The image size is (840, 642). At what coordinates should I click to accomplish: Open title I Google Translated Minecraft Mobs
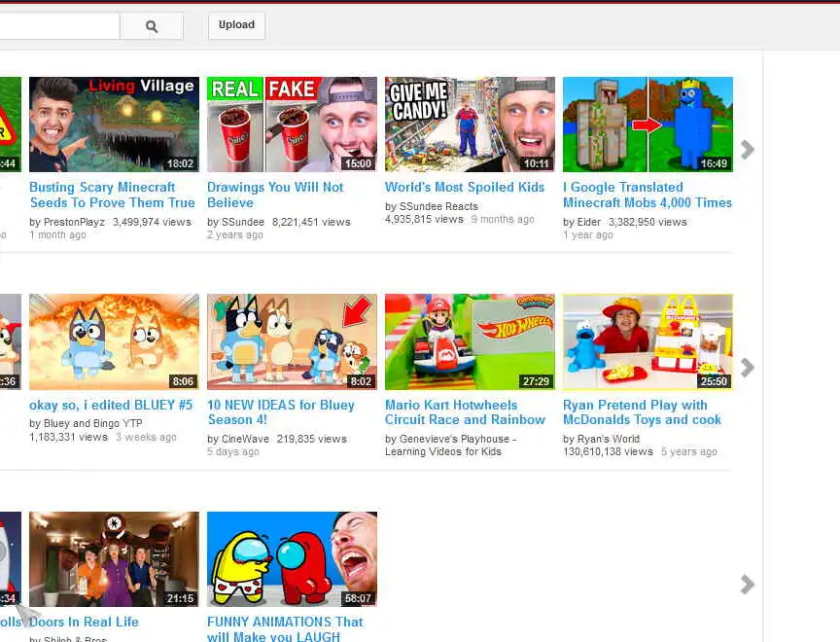coord(647,196)
